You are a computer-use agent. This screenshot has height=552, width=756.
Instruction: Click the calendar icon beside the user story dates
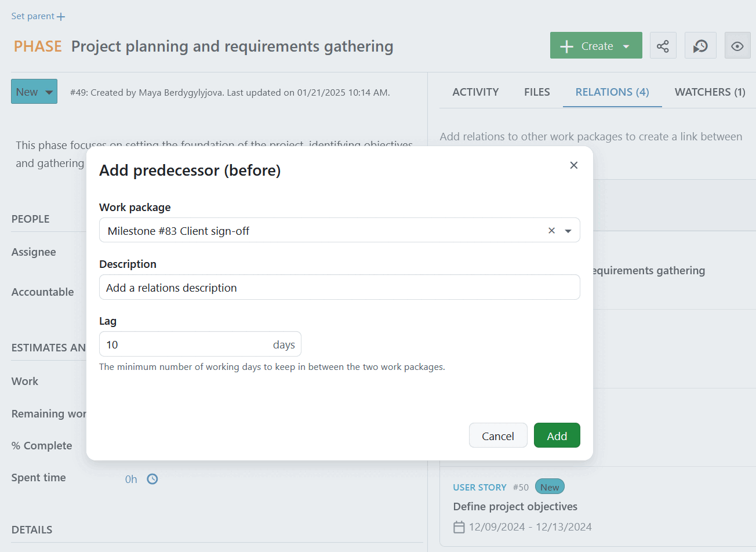pos(459,526)
